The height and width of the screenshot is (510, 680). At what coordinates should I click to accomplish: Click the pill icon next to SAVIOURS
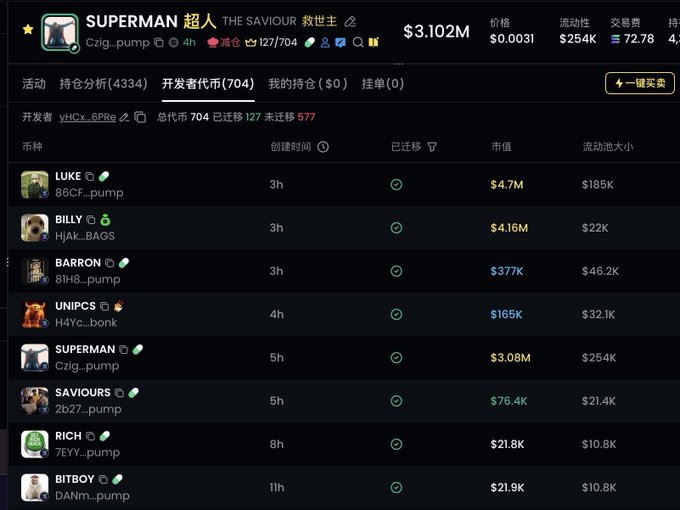click(x=134, y=392)
